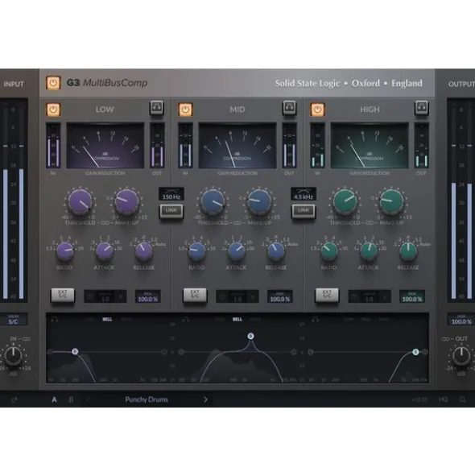Screen dimensions: 475x476
Task: Solo the HIGH band headphone icon
Action: pos(422,108)
